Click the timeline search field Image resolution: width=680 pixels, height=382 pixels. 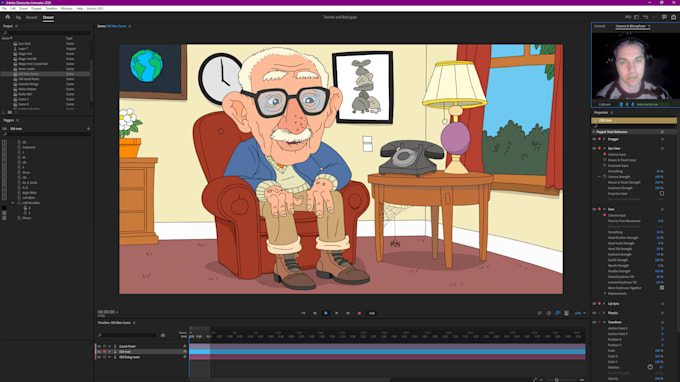pyautogui.click(x=127, y=335)
